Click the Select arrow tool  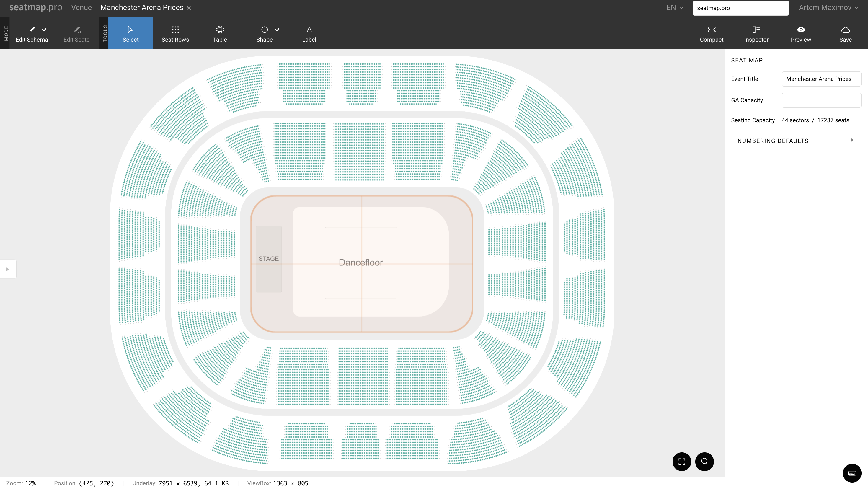(130, 34)
